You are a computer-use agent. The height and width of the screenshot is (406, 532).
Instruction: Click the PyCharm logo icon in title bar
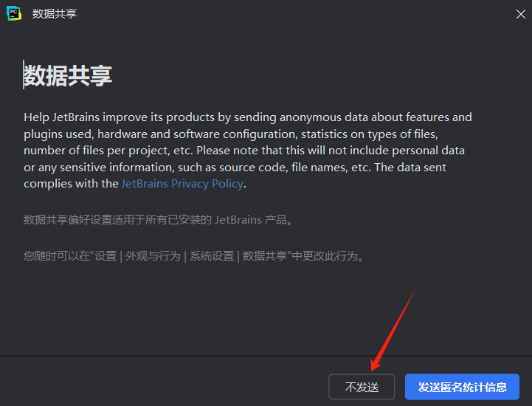(x=14, y=13)
